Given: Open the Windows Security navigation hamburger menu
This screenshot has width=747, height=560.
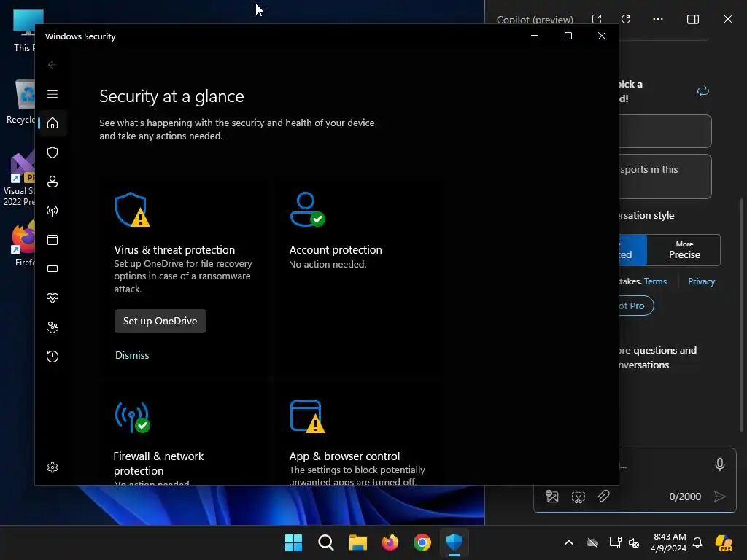Looking at the screenshot, I should pyautogui.click(x=53, y=94).
